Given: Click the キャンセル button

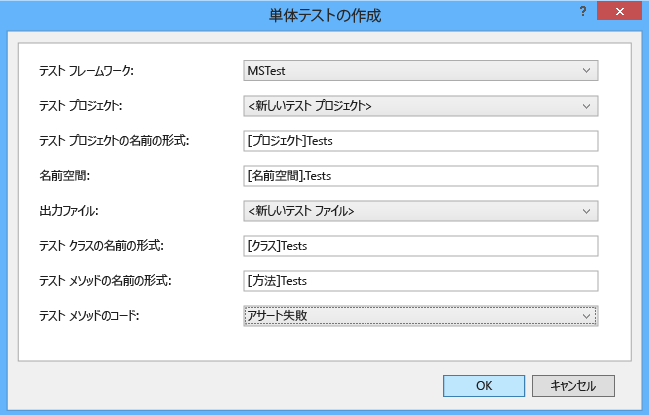Looking at the screenshot, I should point(573,386).
